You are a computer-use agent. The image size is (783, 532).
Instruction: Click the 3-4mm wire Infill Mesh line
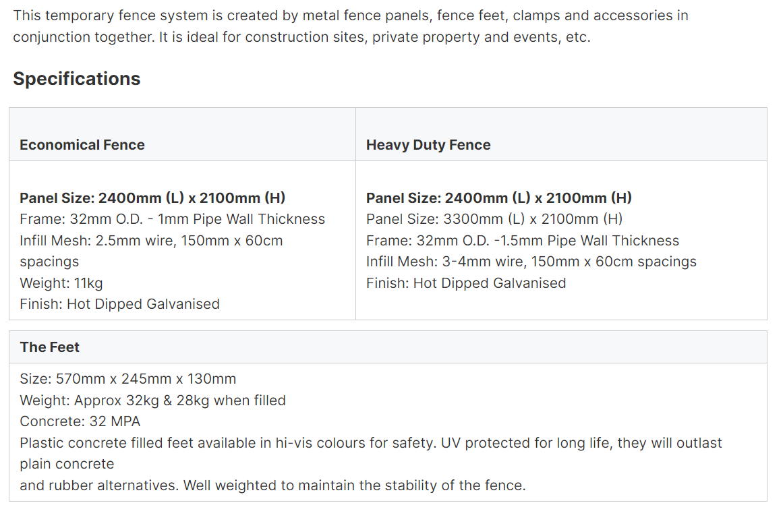[x=531, y=262]
